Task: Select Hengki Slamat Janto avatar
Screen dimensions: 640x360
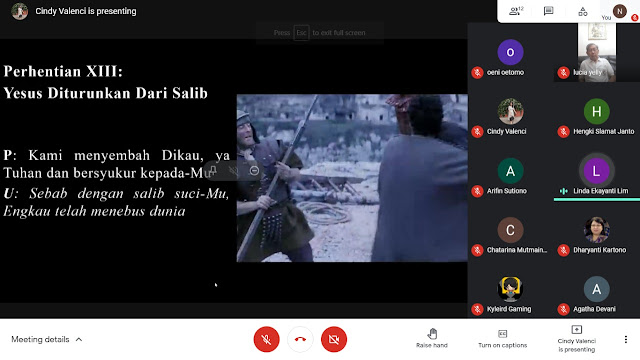Action: tap(596, 111)
